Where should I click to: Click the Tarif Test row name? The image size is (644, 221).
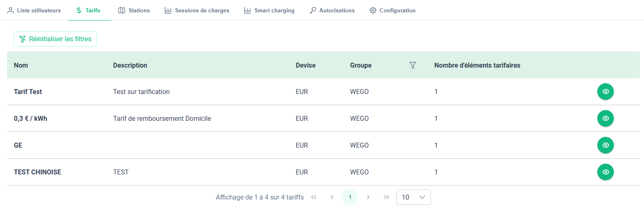[x=28, y=92]
